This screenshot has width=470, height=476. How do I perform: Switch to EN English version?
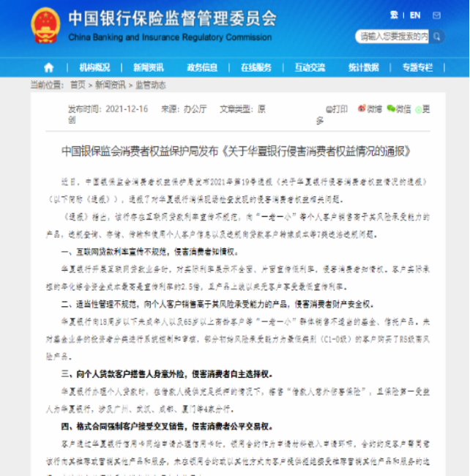click(x=415, y=15)
